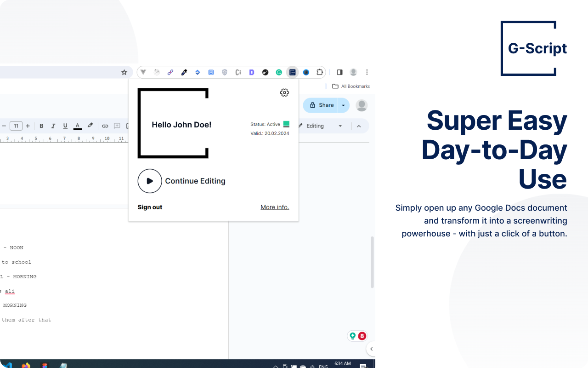This screenshot has width=588, height=368.
Task: Open the settings gear in the G-Script popup
Action: click(284, 92)
